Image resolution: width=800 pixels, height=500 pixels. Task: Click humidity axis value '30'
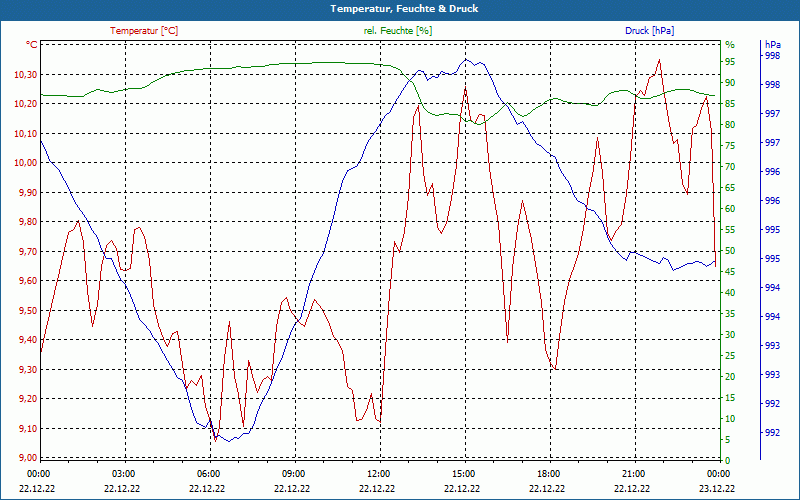(x=730, y=335)
